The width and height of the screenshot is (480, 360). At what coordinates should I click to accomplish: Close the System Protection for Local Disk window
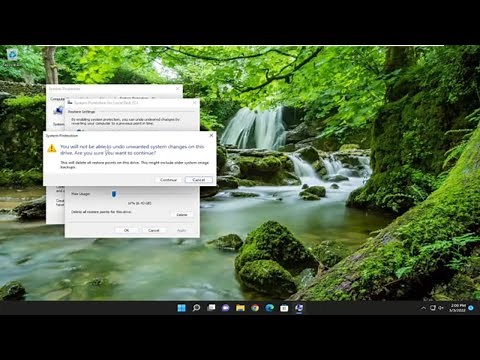(x=195, y=103)
